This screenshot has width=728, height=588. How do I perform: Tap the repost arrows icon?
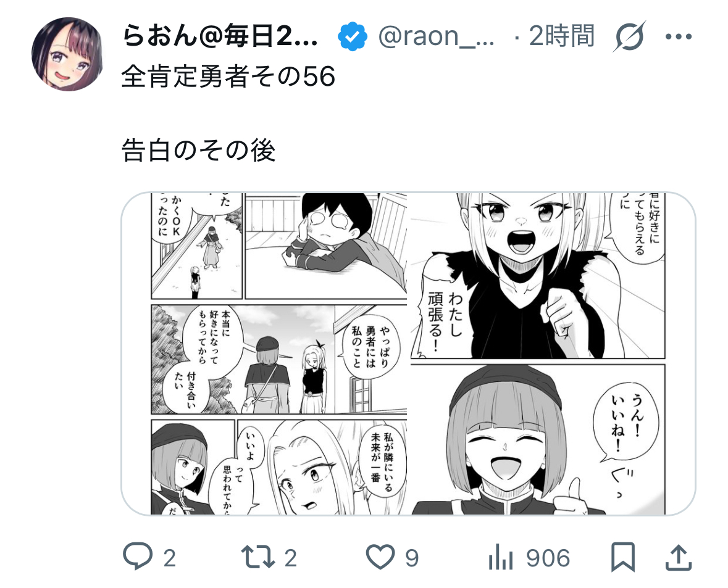point(257,557)
